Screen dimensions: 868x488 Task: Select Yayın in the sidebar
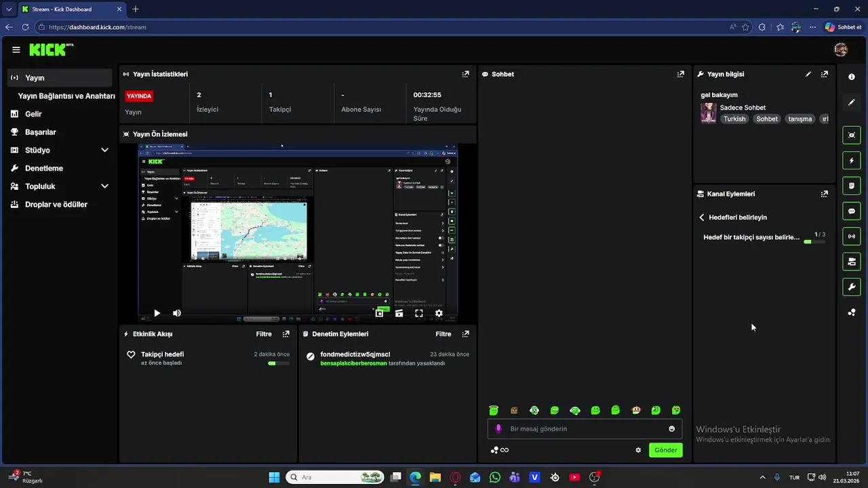tap(60, 78)
